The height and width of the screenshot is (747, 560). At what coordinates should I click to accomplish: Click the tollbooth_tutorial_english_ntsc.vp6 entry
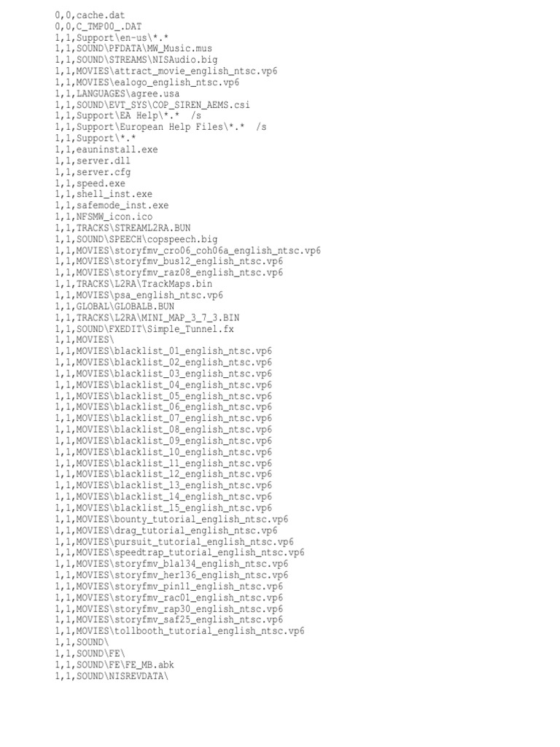179,631
